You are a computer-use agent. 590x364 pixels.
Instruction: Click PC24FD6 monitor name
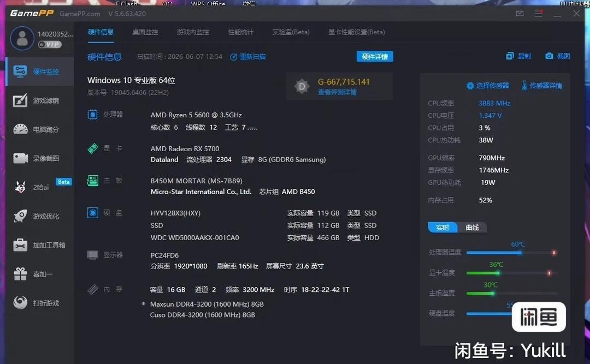[164, 255]
